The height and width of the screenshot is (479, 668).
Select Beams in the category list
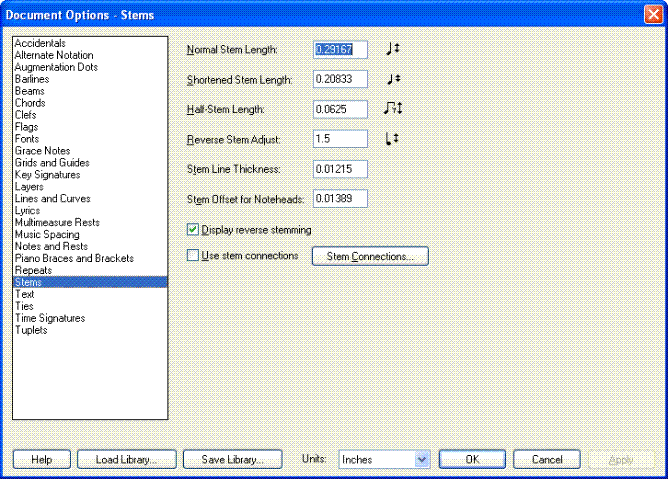coord(29,91)
